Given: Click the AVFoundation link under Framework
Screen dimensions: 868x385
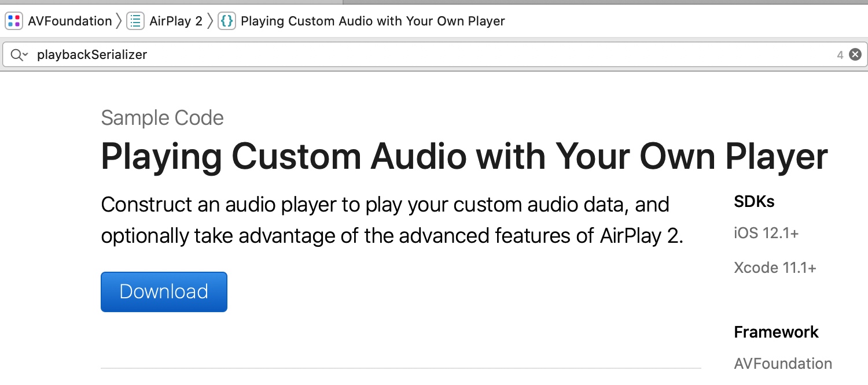Looking at the screenshot, I should click(783, 364).
